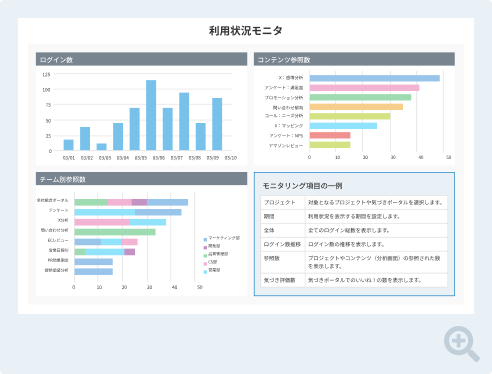Click the 全てのログイン総数を表示します。 cell
The width and height of the screenshot is (492, 374).
[x=376, y=230]
